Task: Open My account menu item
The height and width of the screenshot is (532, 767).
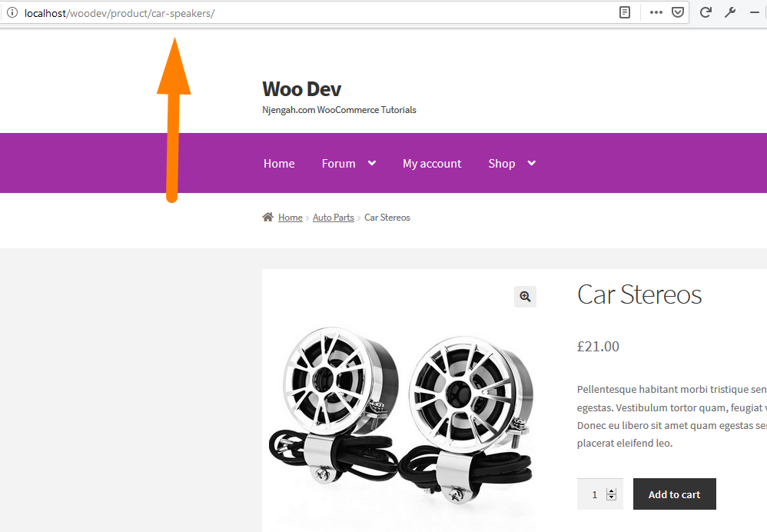Action: [x=432, y=164]
